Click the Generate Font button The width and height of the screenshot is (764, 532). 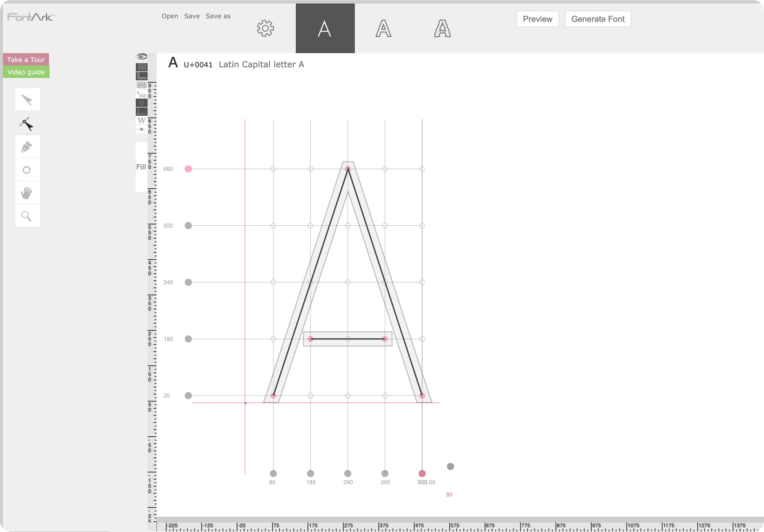597,19
